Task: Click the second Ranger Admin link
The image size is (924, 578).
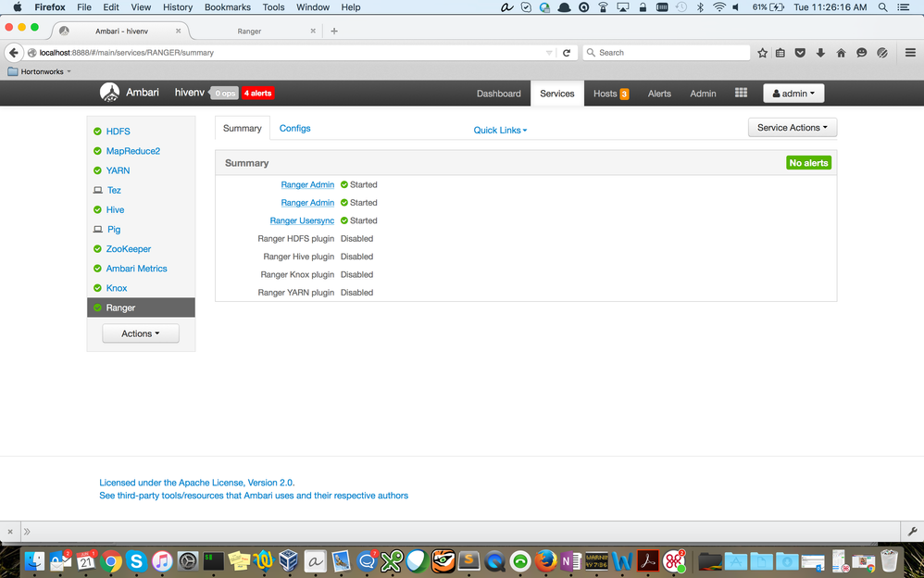Action: click(x=307, y=202)
